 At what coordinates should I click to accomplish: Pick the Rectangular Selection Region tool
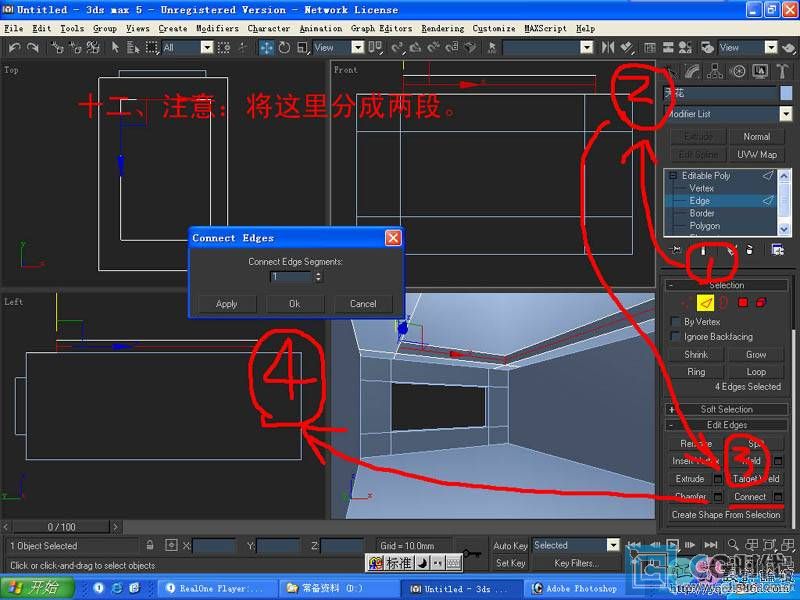tap(152, 47)
